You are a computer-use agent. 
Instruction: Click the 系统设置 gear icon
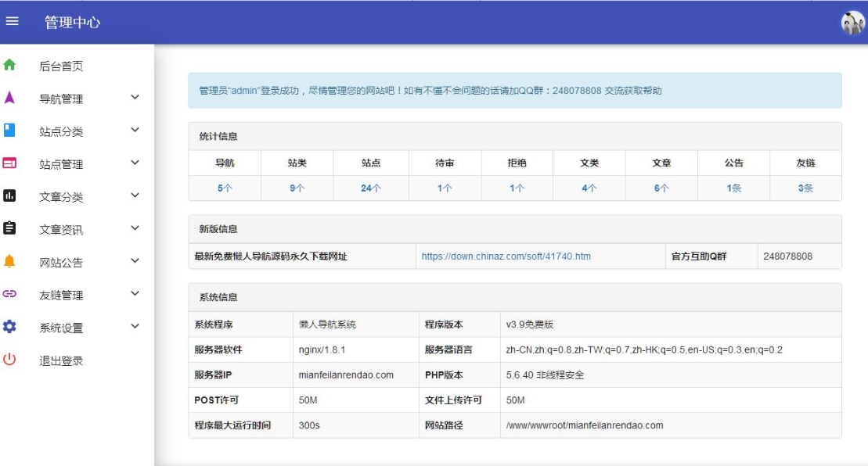coord(9,327)
